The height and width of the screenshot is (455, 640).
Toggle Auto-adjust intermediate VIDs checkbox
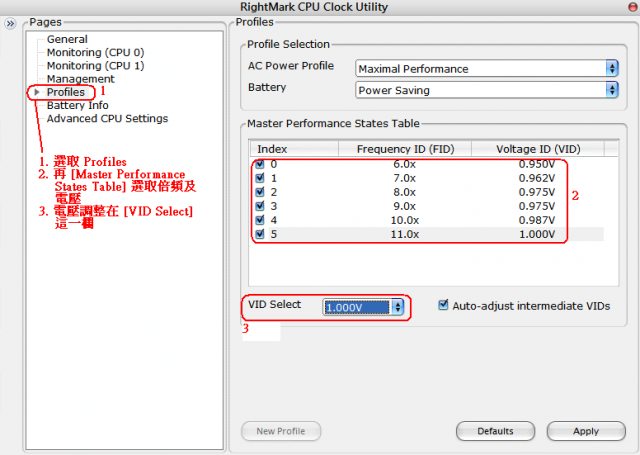pos(443,305)
